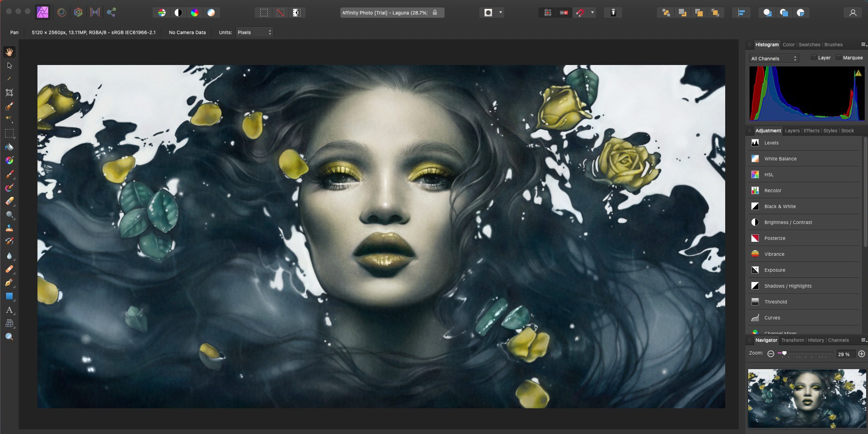This screenshot has width=868, height=434.
Task: Choose the Artistic Text tool
Action: 9,310
